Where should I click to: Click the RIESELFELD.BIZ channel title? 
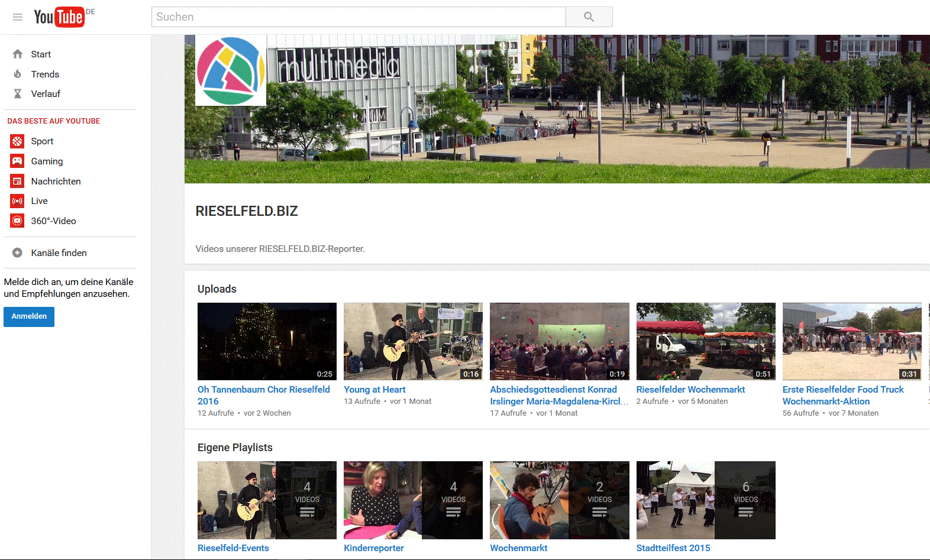click(x=247, y=211)
